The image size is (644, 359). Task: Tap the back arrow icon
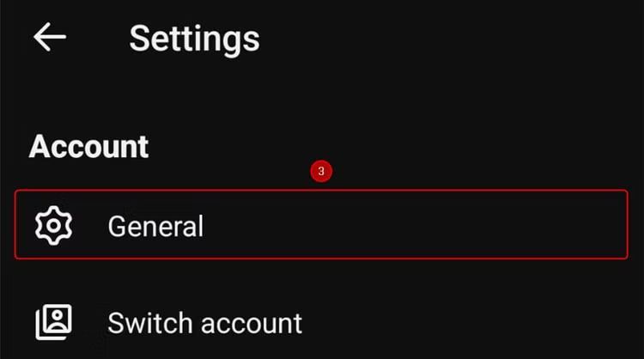(50, 38)
